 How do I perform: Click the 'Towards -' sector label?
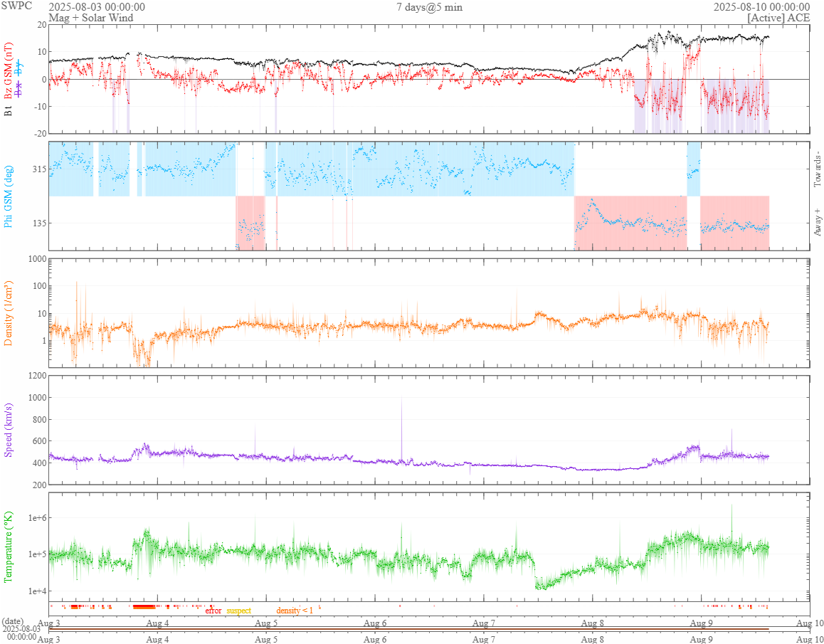817,169
